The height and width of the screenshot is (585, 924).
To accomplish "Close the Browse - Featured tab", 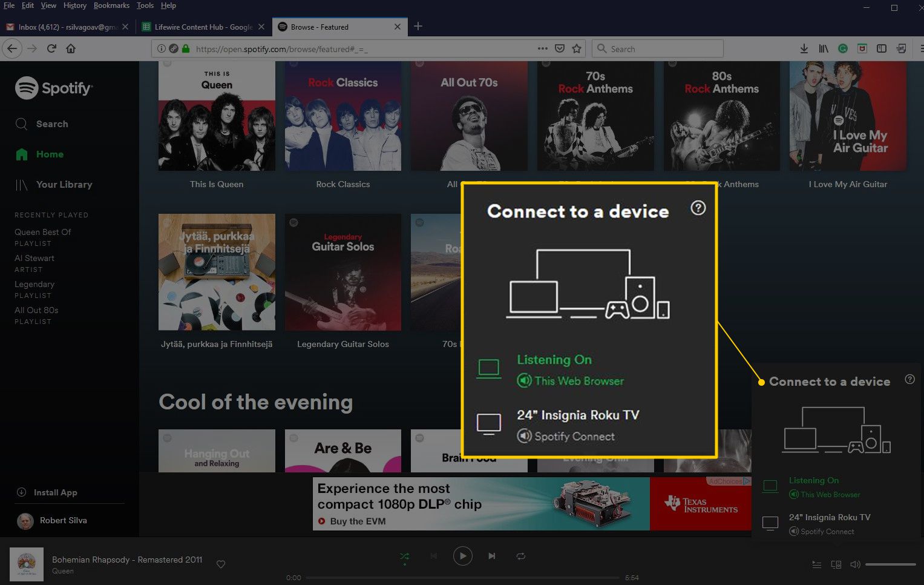I will pos(398,27).
